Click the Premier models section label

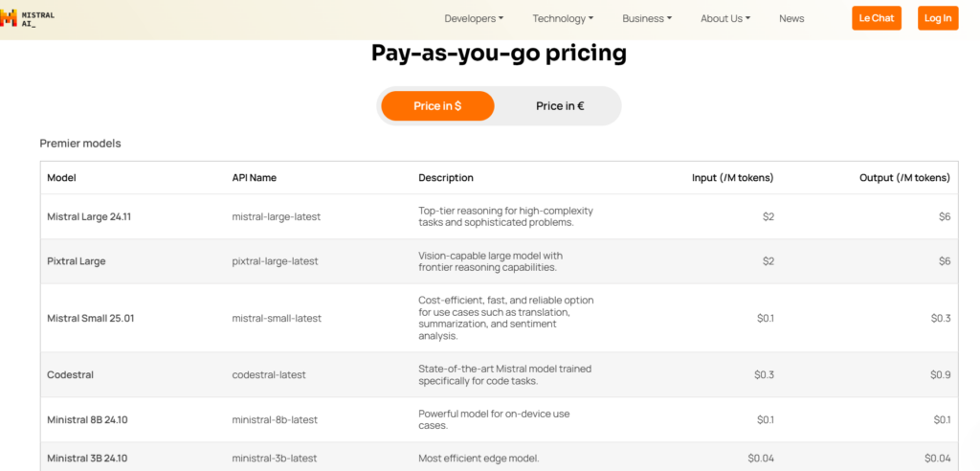(80, 144)
